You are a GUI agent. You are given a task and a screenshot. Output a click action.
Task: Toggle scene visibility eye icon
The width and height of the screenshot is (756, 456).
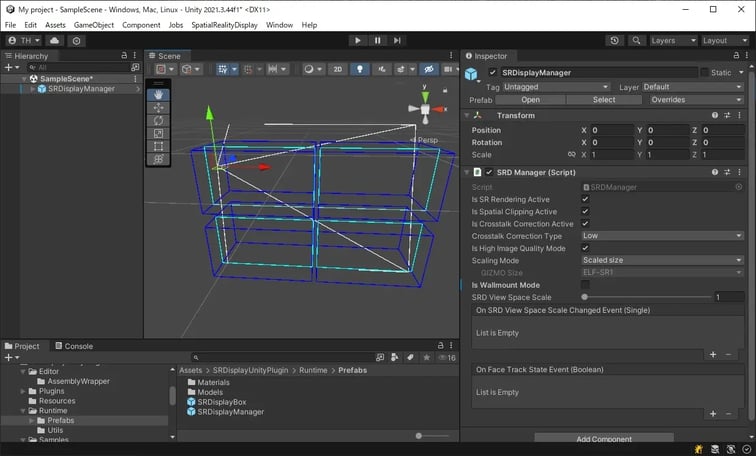pos(428,69)
